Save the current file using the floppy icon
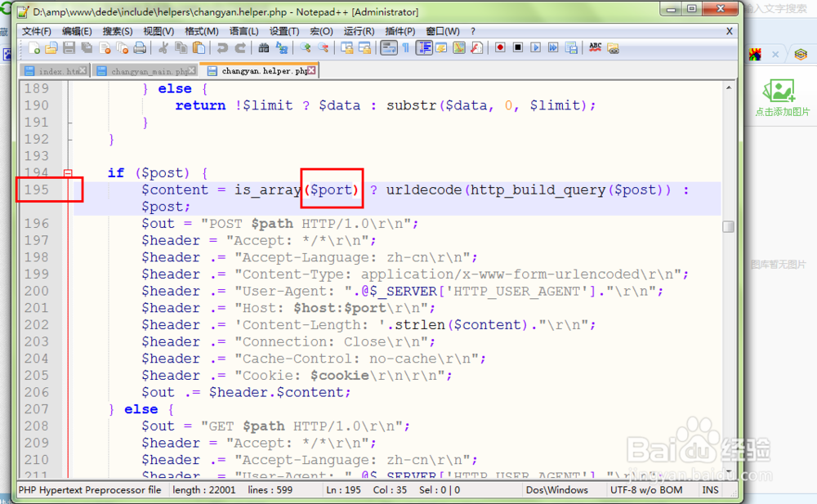The height and width of the screenshot is (504, 817). coord(69,48)
